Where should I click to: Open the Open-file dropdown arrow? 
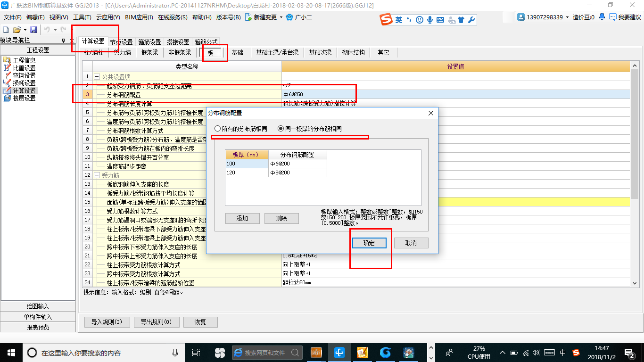pyautogui.click(x=25, y=30)
